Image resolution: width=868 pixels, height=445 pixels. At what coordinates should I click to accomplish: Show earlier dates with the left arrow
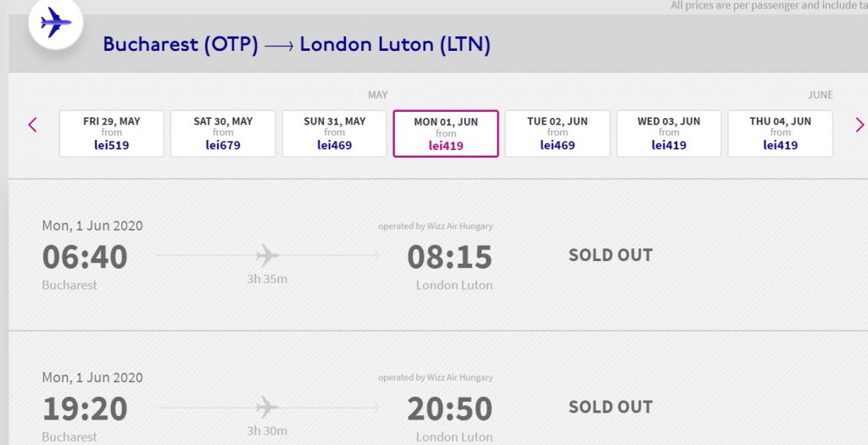click(x=33, y=125)
